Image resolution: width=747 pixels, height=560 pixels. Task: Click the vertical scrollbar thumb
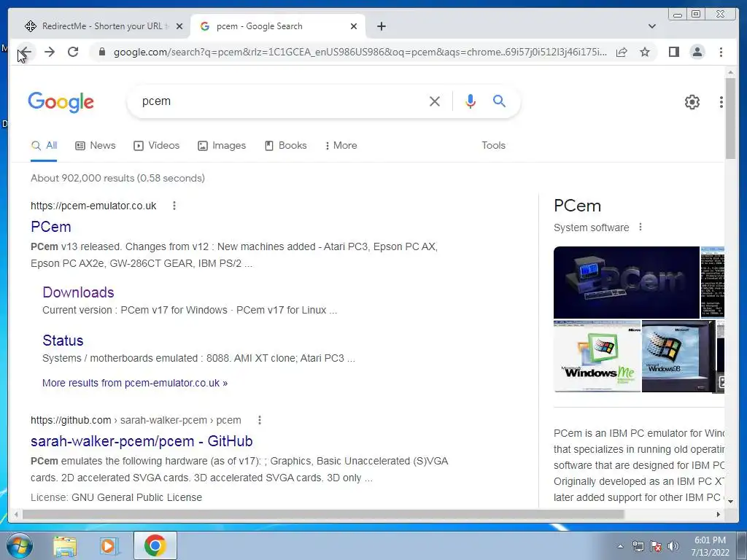730,118
